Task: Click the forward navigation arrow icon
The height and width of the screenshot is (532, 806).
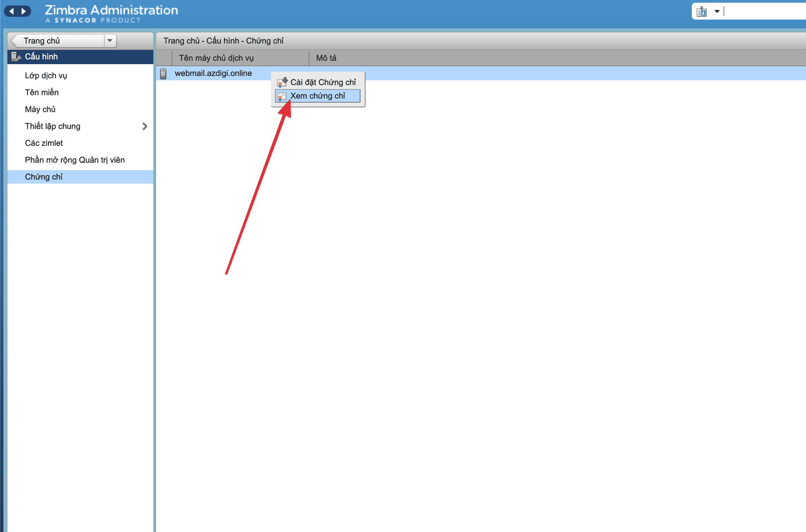Action: (23, 11)
